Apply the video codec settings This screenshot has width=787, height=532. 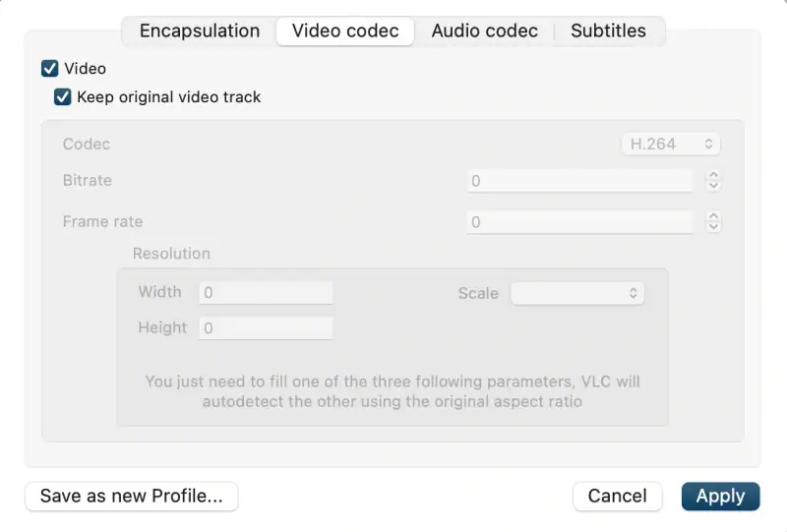[721, 496]
